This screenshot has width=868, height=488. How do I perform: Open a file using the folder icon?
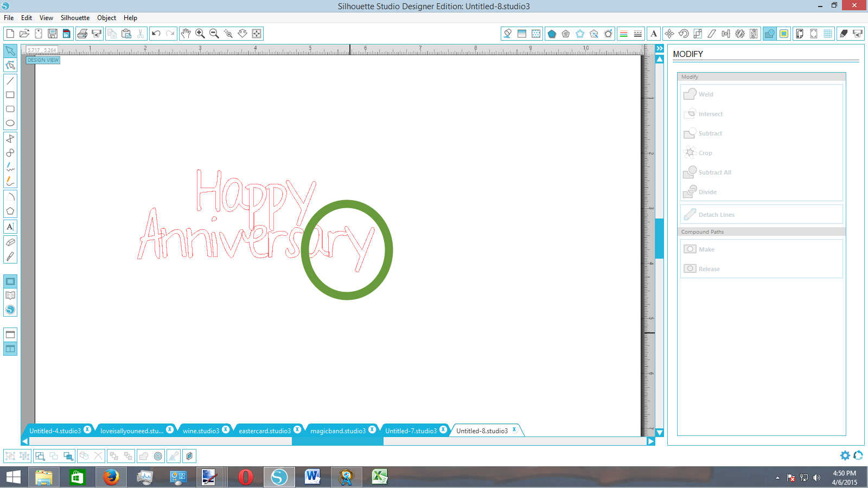[x=24, y=34]
